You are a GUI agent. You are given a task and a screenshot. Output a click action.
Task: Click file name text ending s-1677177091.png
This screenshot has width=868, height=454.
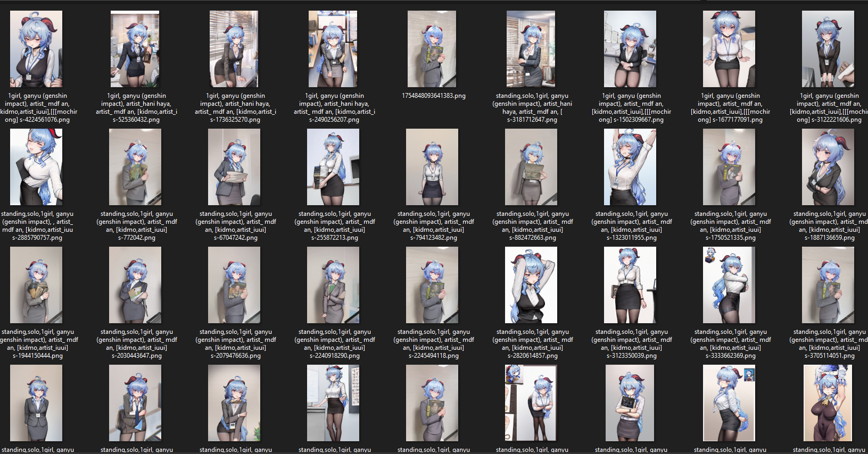pyautogui.click(x=730, y=108)
